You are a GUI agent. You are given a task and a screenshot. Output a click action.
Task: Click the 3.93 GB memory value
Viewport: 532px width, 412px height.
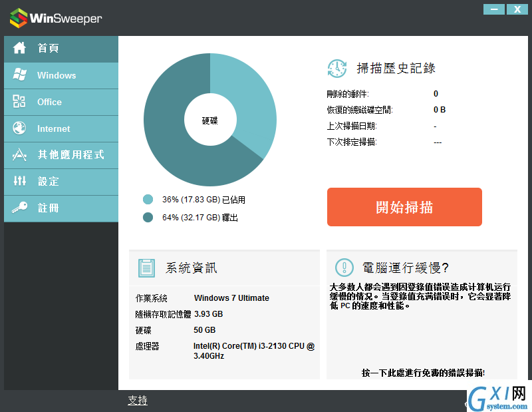(x=208, y=314)
